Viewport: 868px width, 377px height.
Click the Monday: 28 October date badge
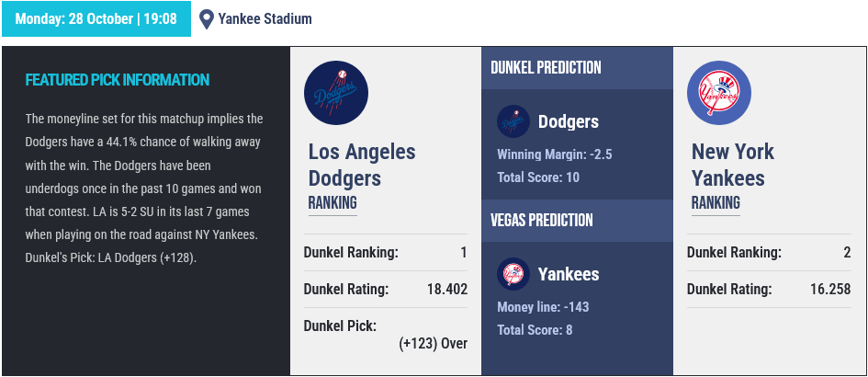96,18
